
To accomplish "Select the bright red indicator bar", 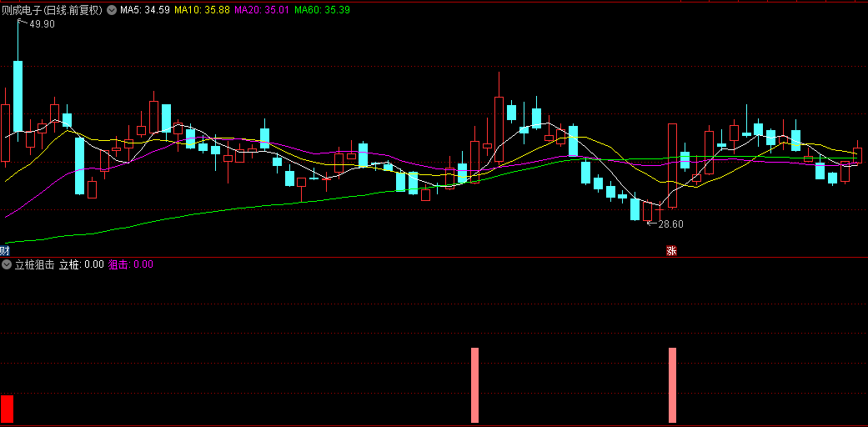I will (7, 409).
